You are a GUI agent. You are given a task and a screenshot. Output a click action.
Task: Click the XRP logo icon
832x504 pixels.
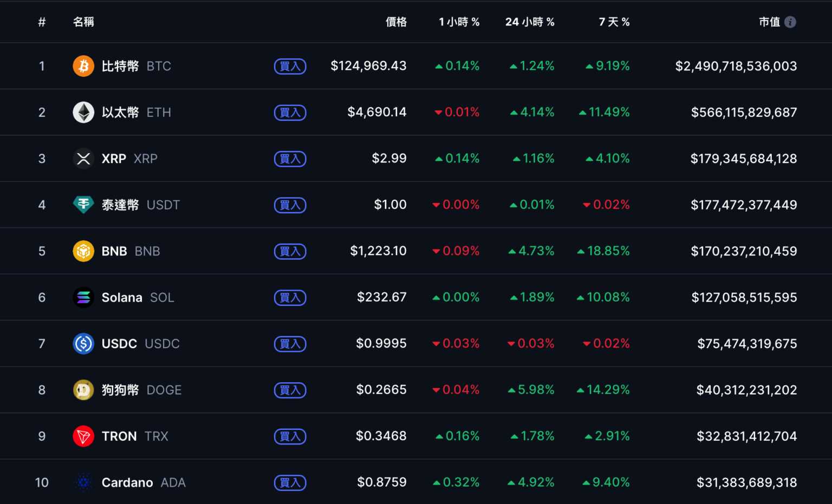[x=83, y=159]
